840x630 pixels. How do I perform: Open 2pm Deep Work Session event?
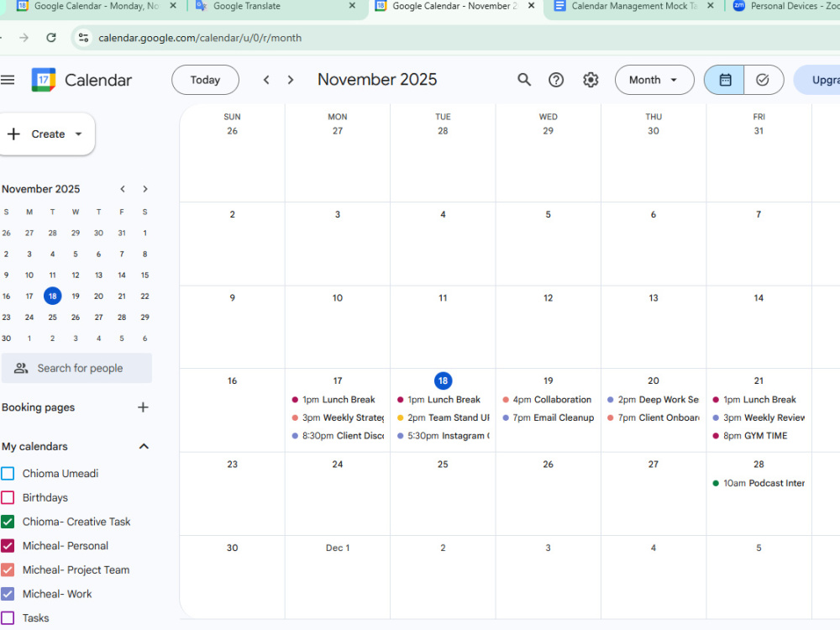(654, 400)
